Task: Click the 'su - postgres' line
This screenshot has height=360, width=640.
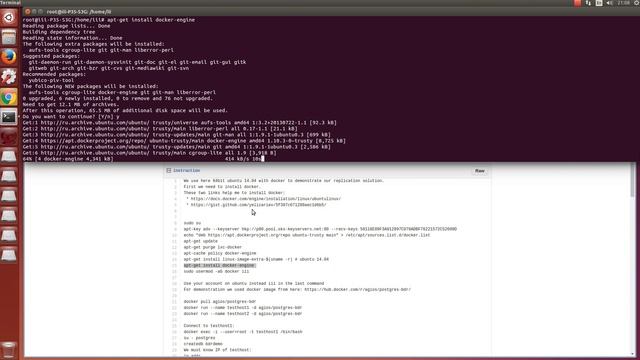Action: [x=199, y=338]
